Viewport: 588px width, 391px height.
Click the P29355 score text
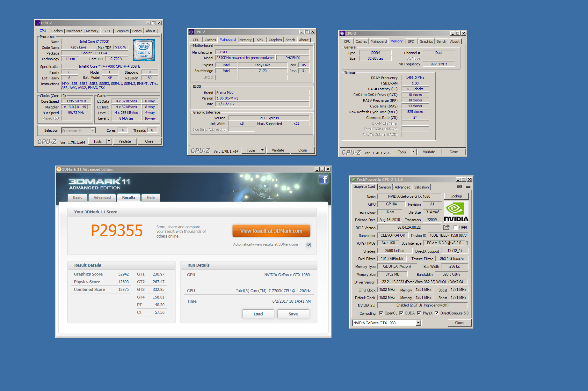[117, 230]
